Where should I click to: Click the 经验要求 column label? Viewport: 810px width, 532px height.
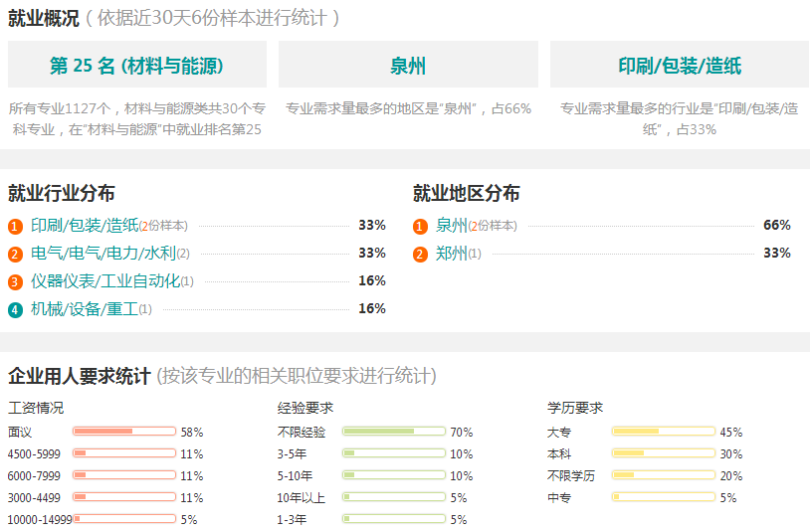pos(305,408)
